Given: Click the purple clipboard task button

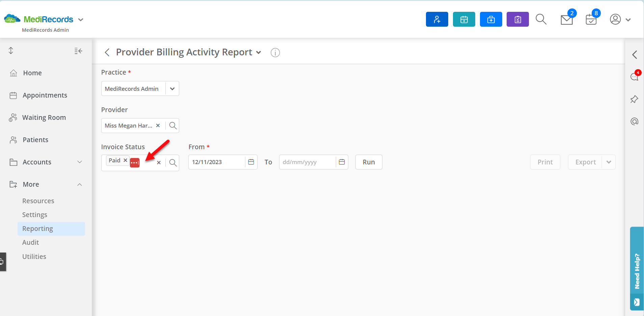Looking at the screenshot, I should (517, 19).
